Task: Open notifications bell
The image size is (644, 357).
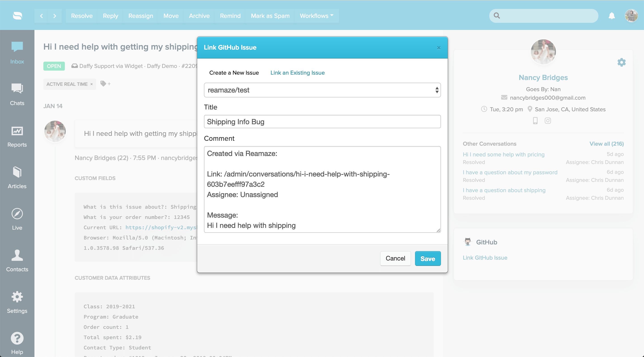Action: (612, 16)
